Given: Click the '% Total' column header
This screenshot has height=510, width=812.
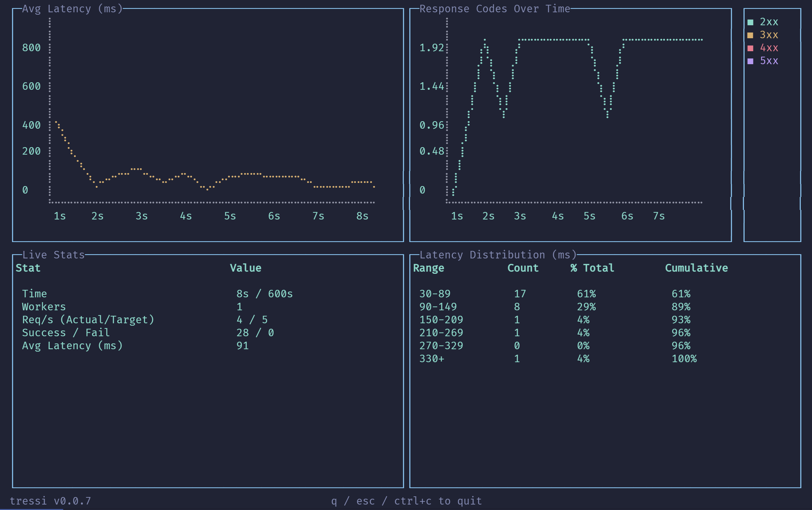Looking at the screenshot, I should point(592,268).
